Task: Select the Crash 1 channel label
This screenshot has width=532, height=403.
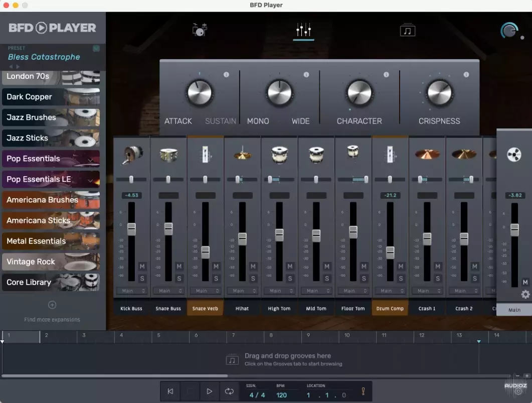Action: click(427, 308)
